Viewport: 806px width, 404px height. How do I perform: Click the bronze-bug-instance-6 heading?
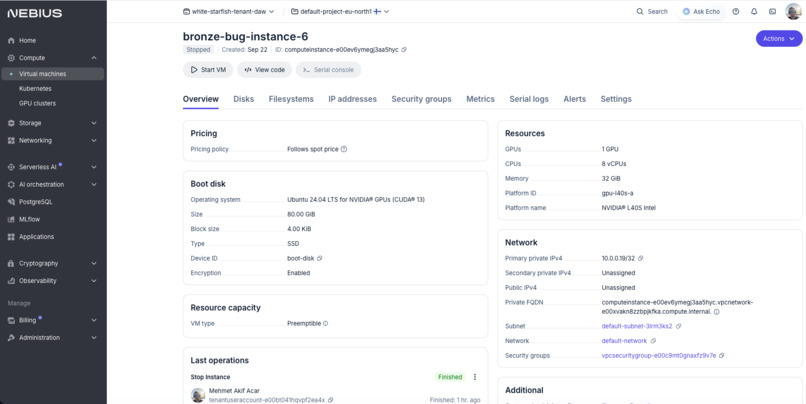coord(246,36)
